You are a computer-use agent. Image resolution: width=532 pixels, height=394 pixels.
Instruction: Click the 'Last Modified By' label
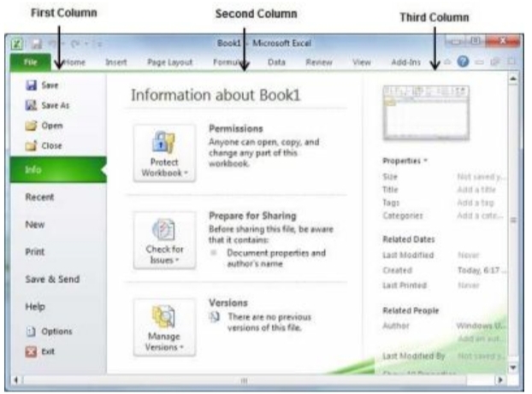point(414,356)
